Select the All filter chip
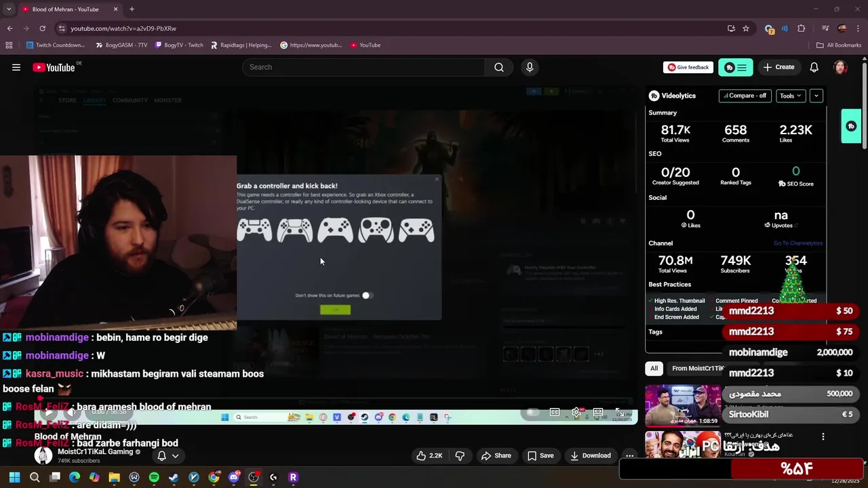Viewport: 868px width, 488px height. point(654,368)
